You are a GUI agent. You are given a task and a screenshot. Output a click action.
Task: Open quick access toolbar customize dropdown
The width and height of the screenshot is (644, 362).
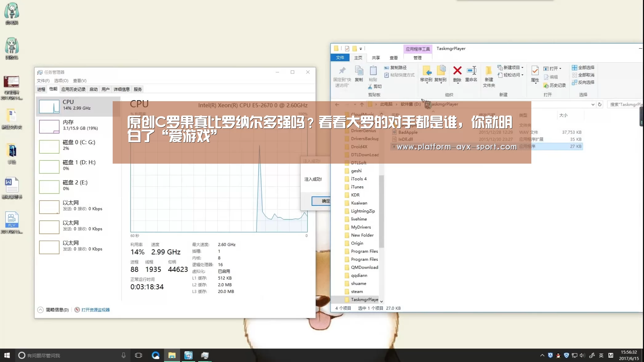360,49
